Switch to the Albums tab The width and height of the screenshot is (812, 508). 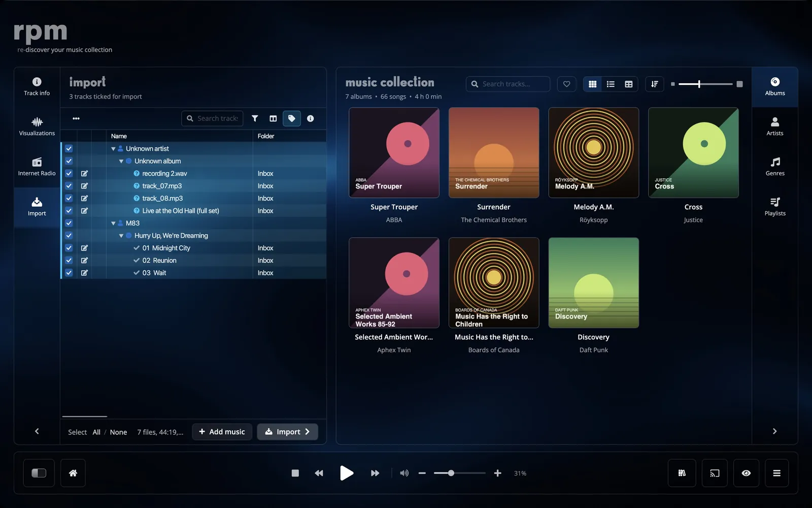click(775, 87)
